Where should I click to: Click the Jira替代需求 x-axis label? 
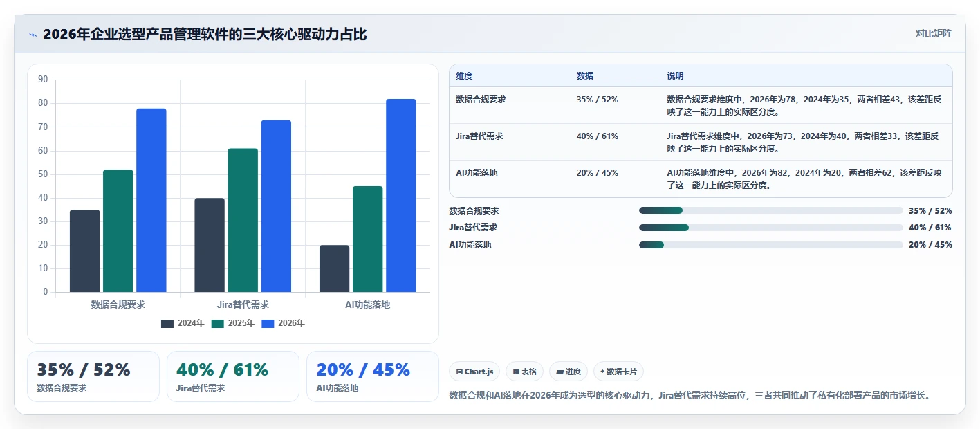click(243, 304)
